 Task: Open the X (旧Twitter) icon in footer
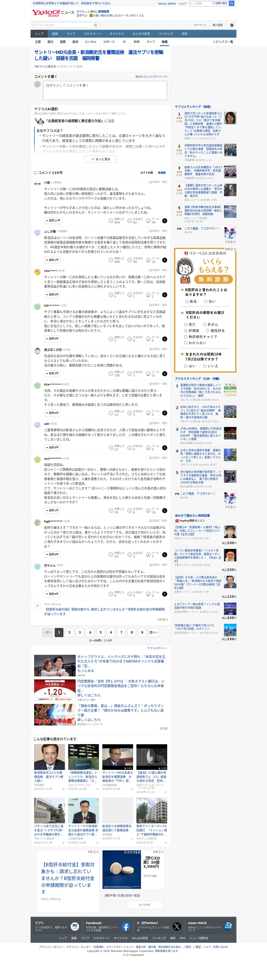coord(177,926)
